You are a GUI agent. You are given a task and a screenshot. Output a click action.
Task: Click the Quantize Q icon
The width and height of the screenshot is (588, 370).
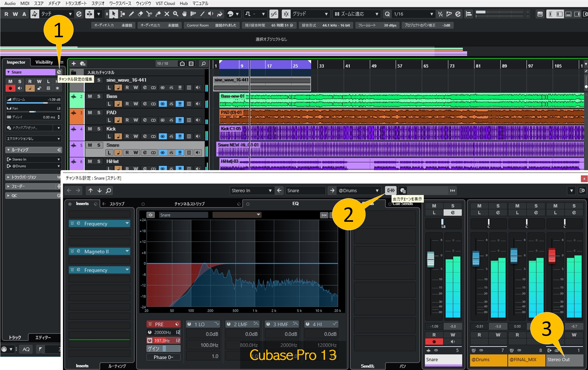click(x=387, y=14)
